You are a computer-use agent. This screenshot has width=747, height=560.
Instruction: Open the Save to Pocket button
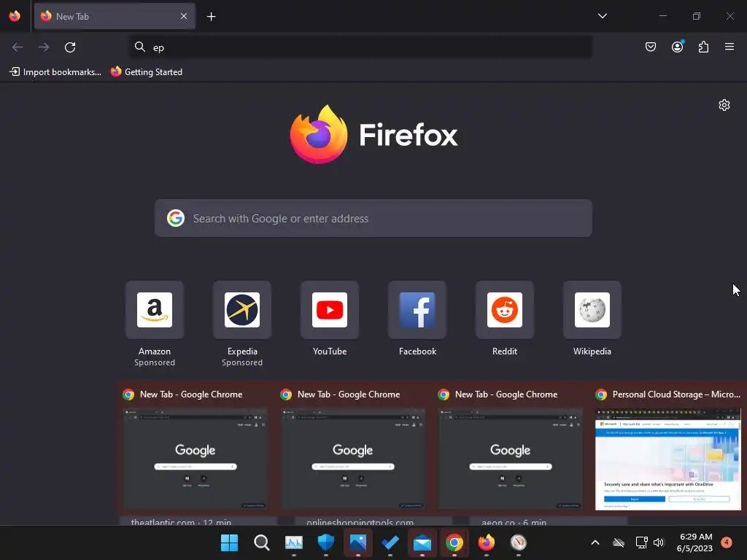click(650, 47)
